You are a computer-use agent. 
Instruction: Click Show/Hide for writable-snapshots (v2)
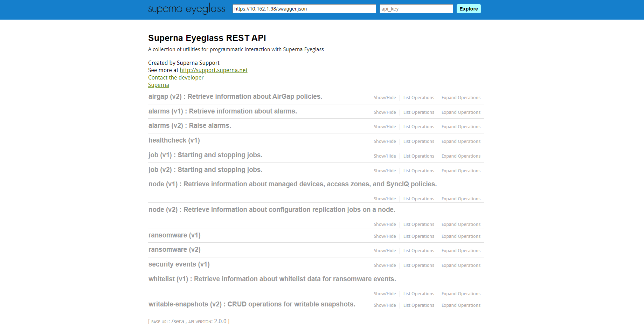385,305
